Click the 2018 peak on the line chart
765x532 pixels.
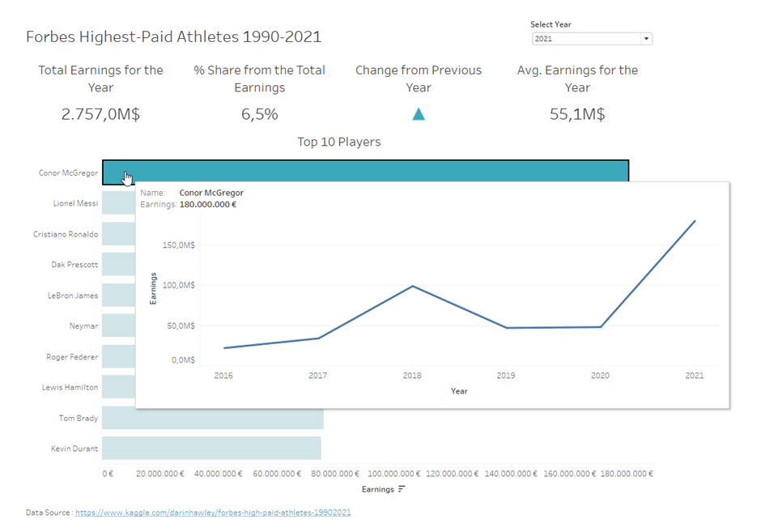tap(413, 286)
